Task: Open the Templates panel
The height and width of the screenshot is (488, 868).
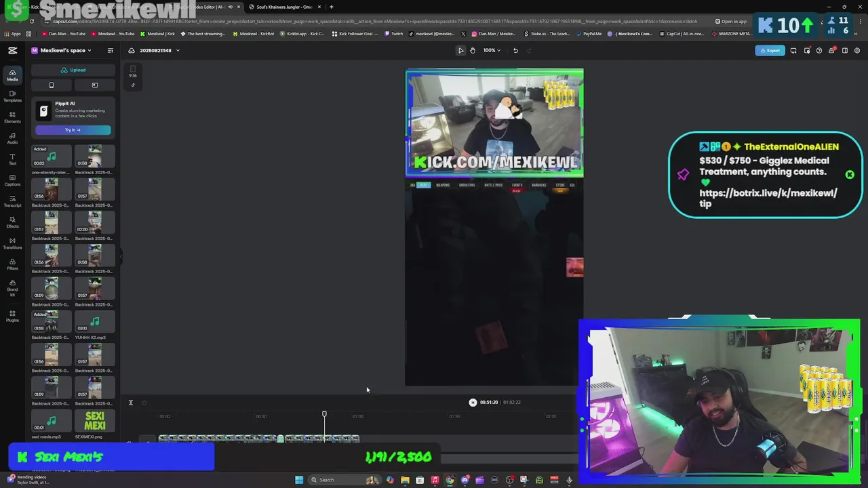Action: pyautogui.click(x=12, y=96)
